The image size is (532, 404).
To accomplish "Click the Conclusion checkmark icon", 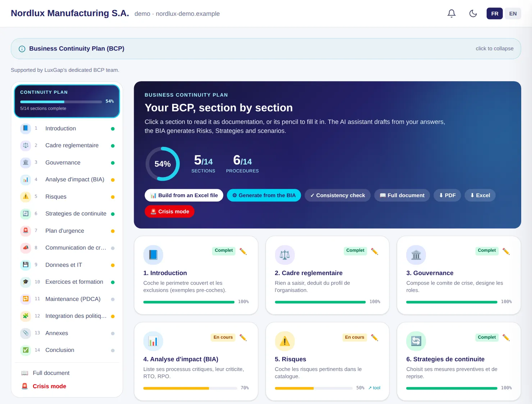I will coord(26,350).
